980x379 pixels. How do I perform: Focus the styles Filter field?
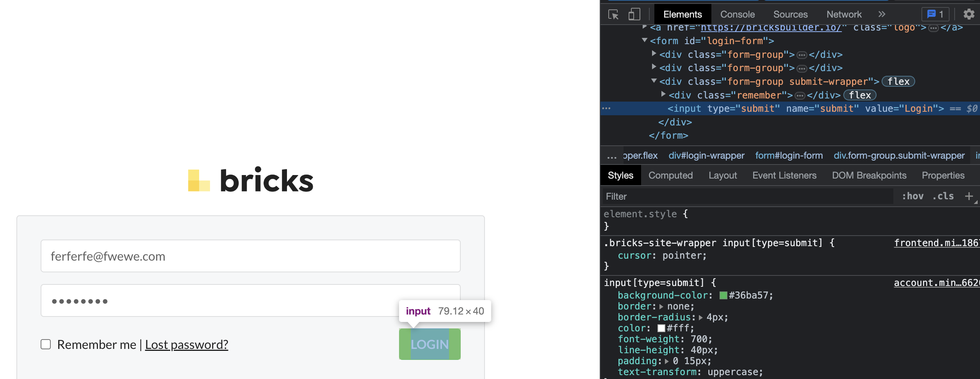pyautogui.click(x=747, y=197)
